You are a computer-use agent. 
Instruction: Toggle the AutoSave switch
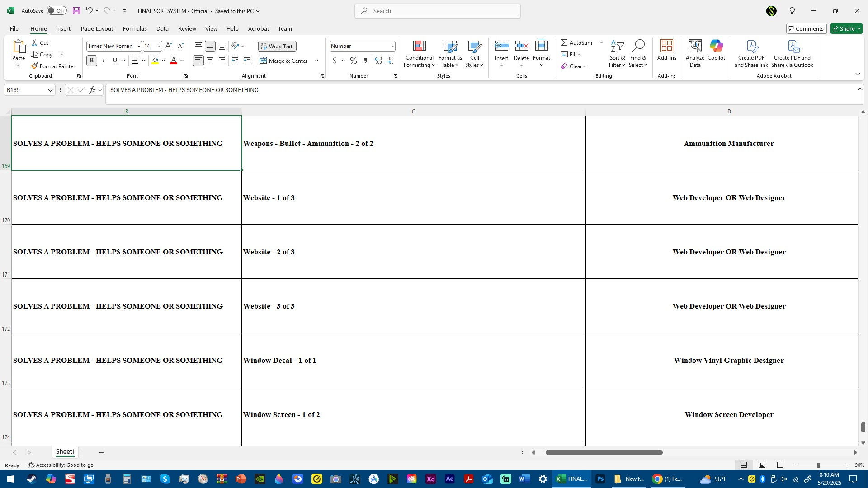pos(57,11)
